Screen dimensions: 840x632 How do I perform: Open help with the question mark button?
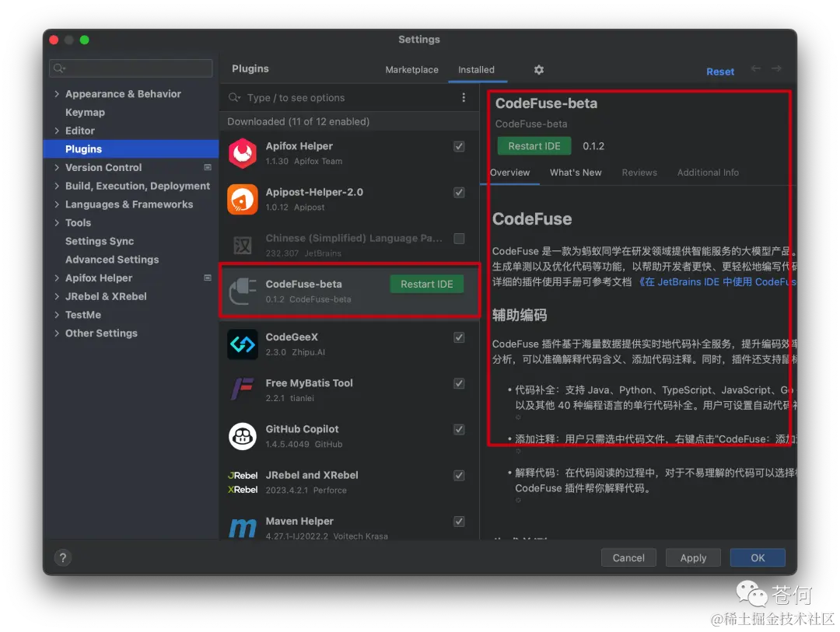(x=63, y=557)
